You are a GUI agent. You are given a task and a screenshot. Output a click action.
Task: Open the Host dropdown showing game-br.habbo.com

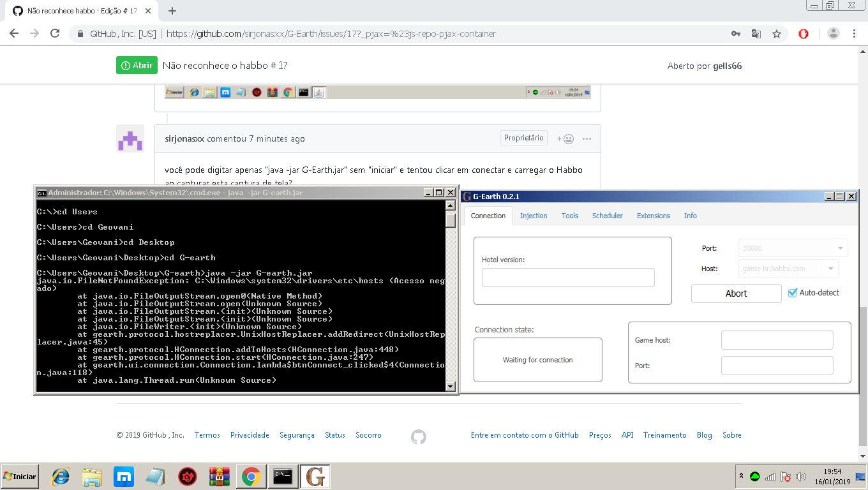(x=787, y=268)
